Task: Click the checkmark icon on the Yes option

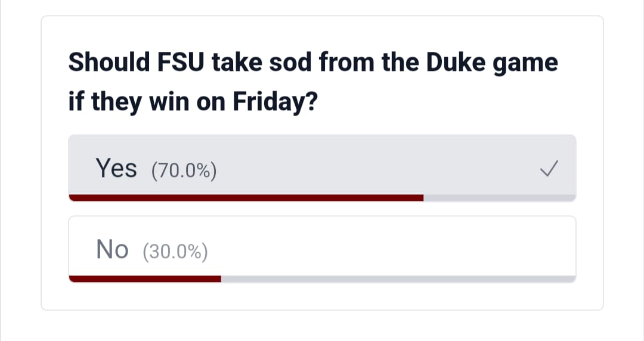Action: click(x=548, y=170)
